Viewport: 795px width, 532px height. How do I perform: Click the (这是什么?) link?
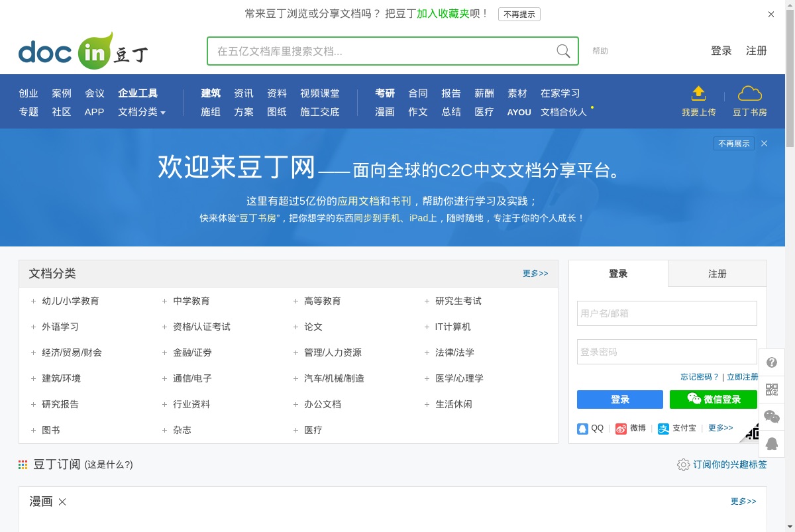click(109, 465)
